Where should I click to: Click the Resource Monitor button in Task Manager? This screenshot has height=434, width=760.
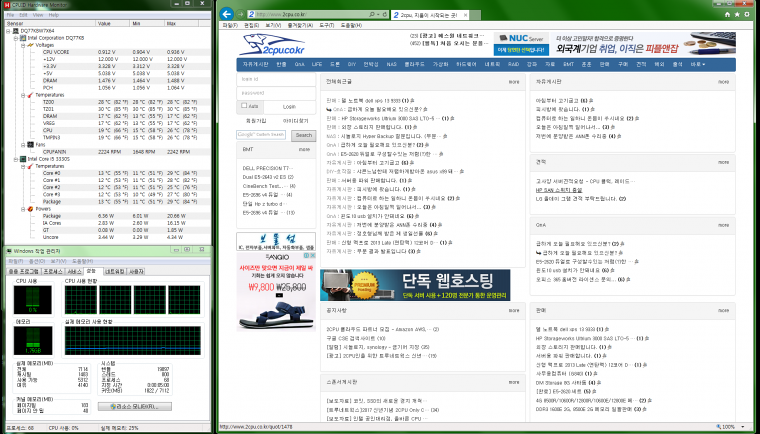(135, 406)
